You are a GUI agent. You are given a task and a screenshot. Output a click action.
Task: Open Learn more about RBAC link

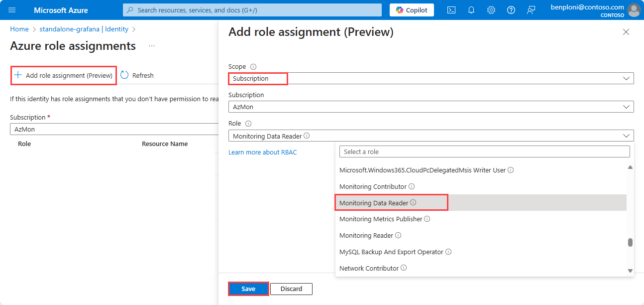point(262,152)
